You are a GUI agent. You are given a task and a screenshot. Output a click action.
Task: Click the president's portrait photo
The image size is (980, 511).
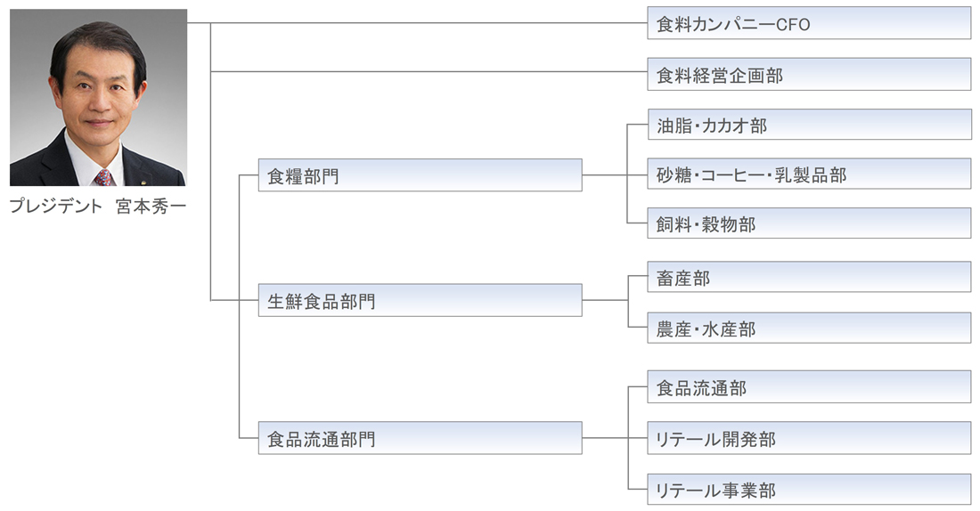tap(98, 98)
